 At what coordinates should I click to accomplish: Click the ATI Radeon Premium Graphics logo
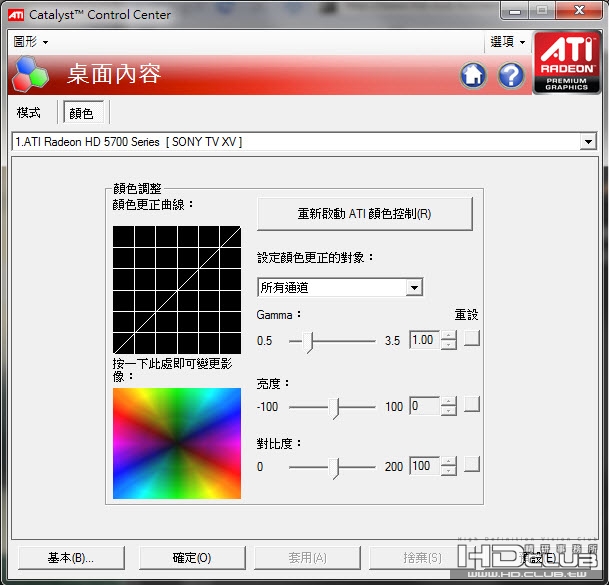pyautogui.click(x=566, y=62)
